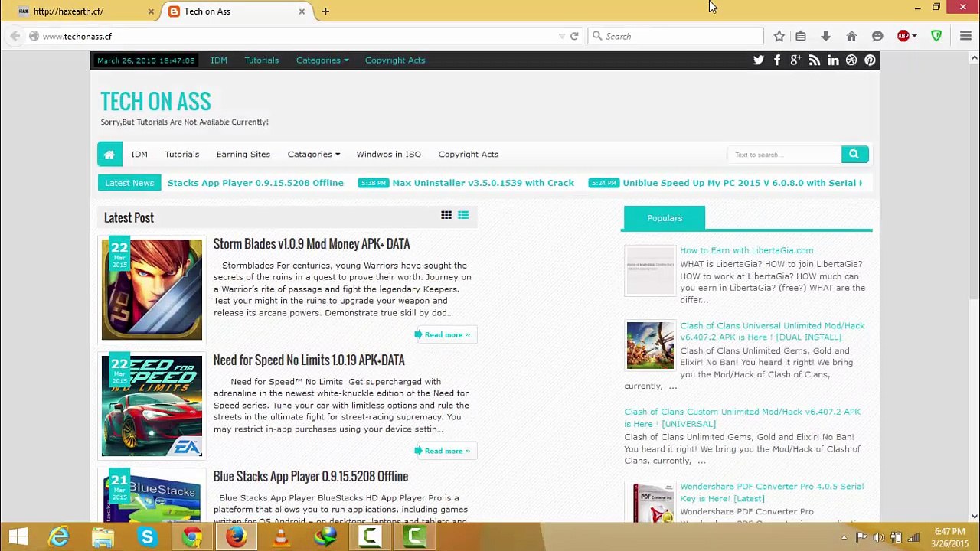This screenshot has width=980, height=551.
Task: Bookmark this page with the star icon
Action: pos(779,36)
